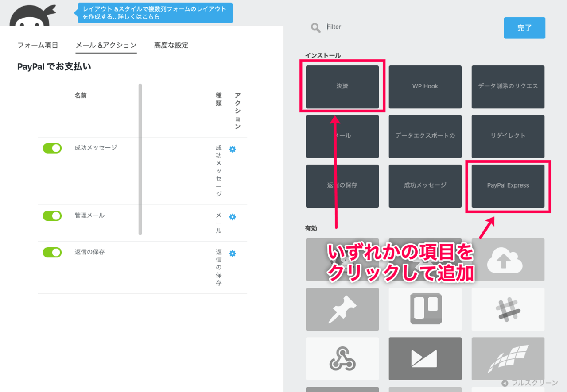Screen dimensions: 567x392
Task: Add the Trello board action tile
Action: click(x=425, y=309)
